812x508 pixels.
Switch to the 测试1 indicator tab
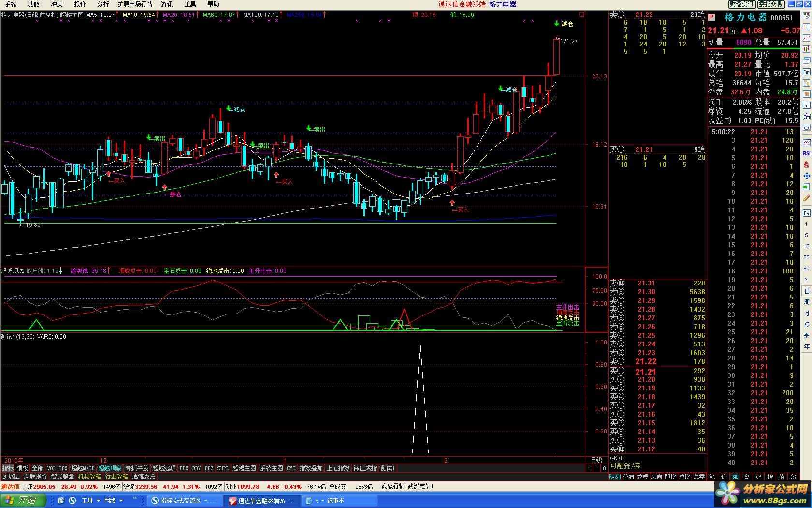coord(388,468)
